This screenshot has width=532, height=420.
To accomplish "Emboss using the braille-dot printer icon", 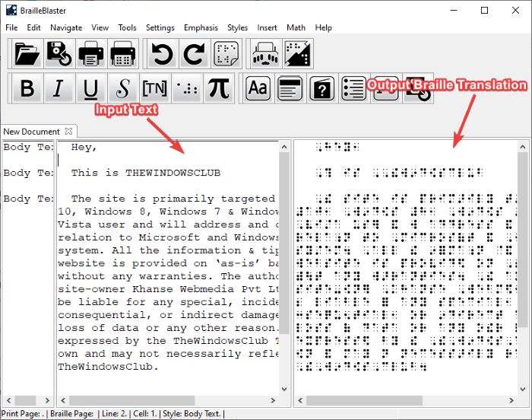I will [x=123, y=54].
